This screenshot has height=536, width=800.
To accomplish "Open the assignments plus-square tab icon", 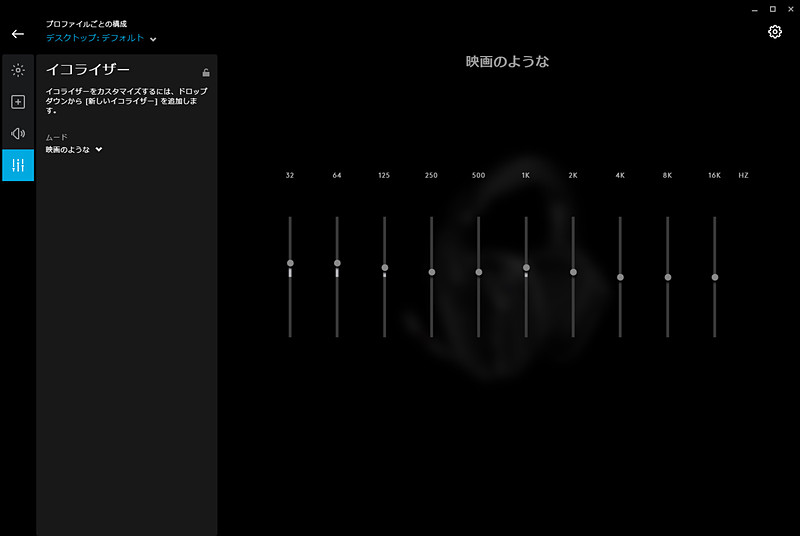I will pyautogui.click(x=18, y=102).
